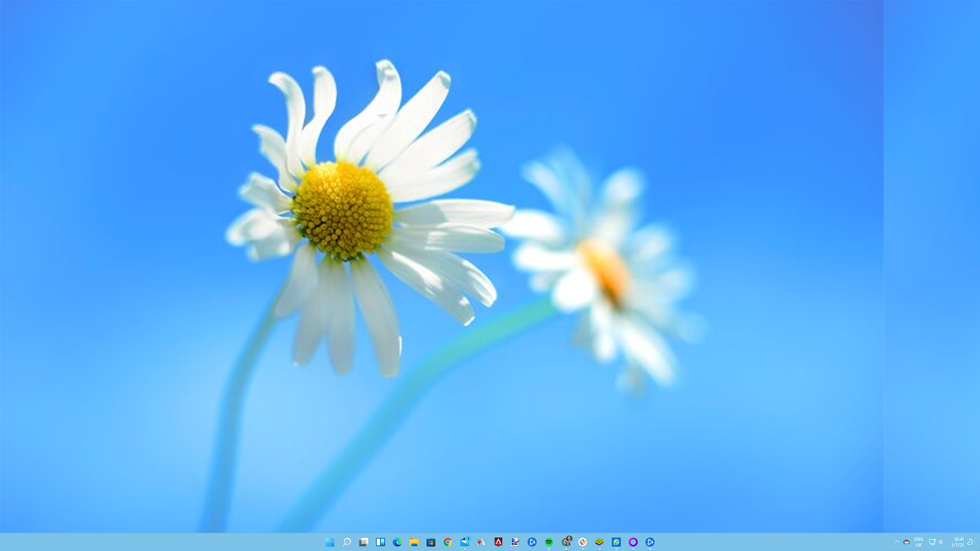Launch Microsoft Edge from the taskbar
This screenshot has width=980, height=551.
coord(397,542)
